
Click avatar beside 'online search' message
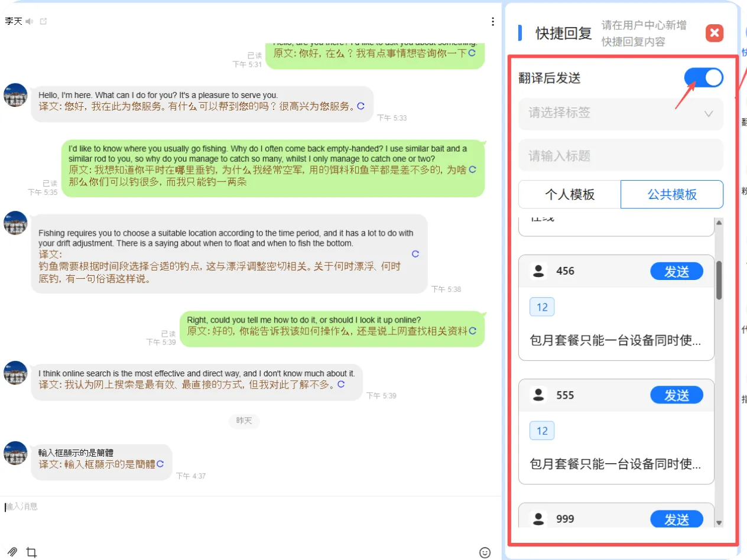[x=15, y=373]
